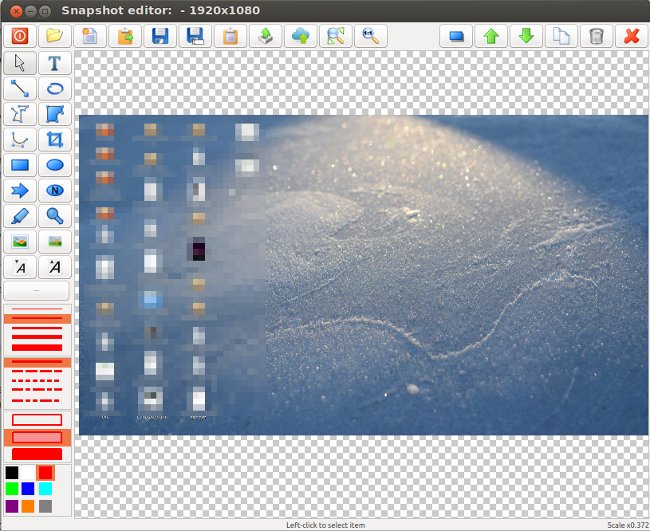Select the magnifying glass tool
The width and height of the screenshot is (650, 531).
55,216
